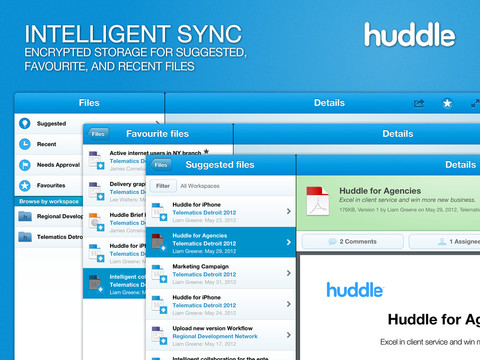
Task: Select the highlighted Intelligent collaboration favourite row
Action: [115, 284]
